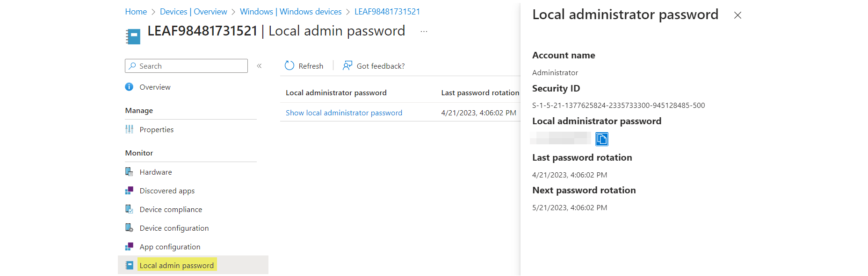Close the Local administrator password panel
Screen dimensions: 868x276
coord(738,15)
